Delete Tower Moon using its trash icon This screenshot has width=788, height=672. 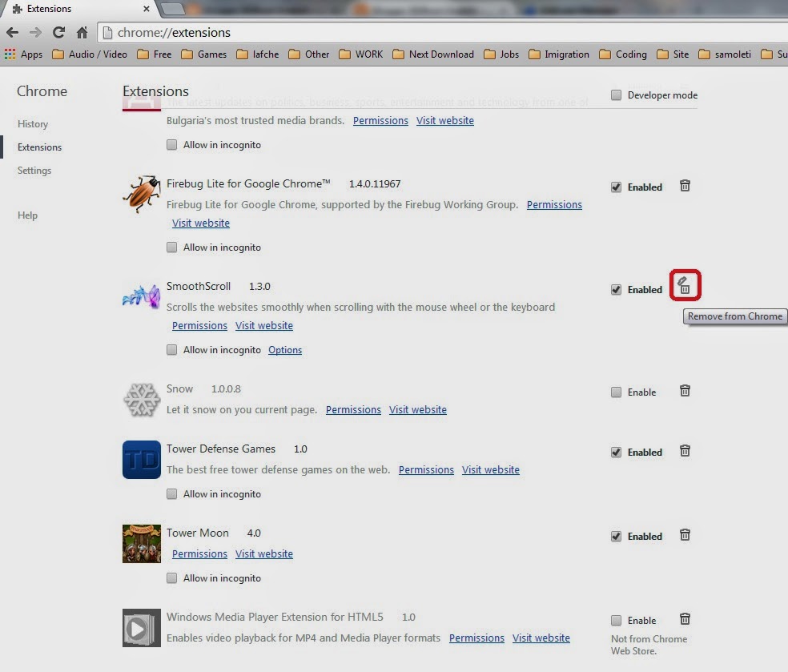(685, 535)
